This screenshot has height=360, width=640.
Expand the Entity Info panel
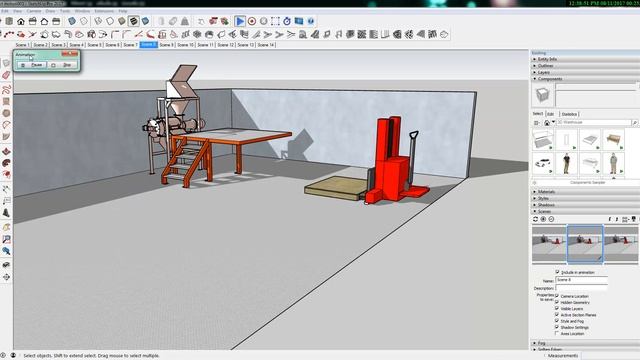point(585,59)
